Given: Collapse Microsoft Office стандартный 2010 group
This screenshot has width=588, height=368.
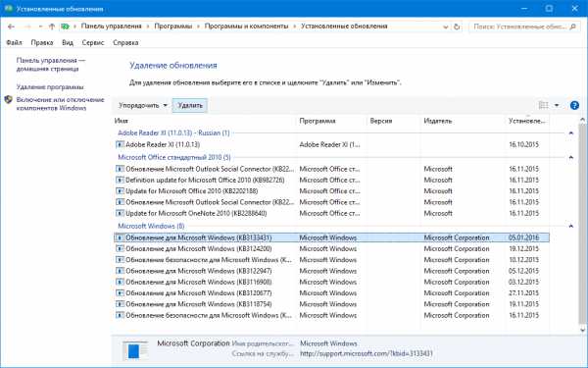Looking at the screenshot, I should [x=570, y=157].
